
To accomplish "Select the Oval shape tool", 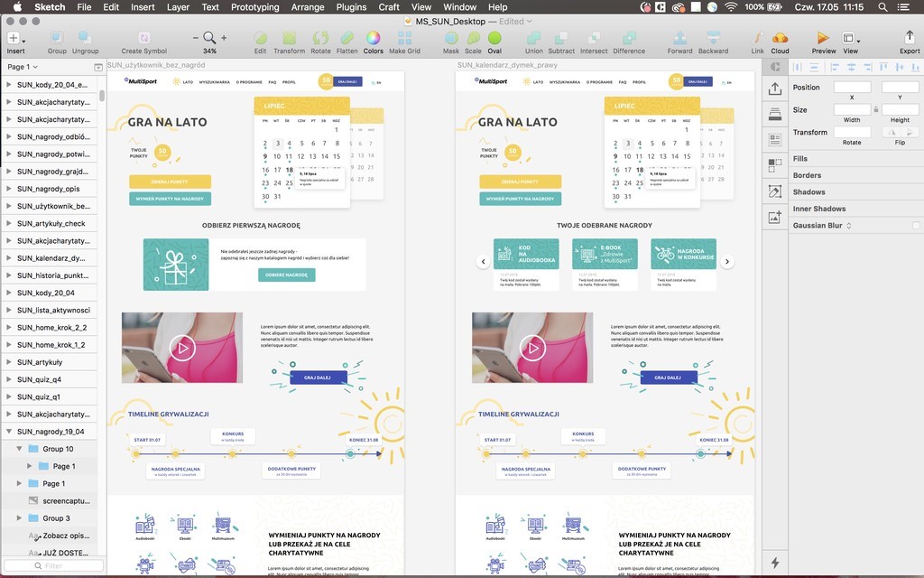I will [x=494, y=38].
